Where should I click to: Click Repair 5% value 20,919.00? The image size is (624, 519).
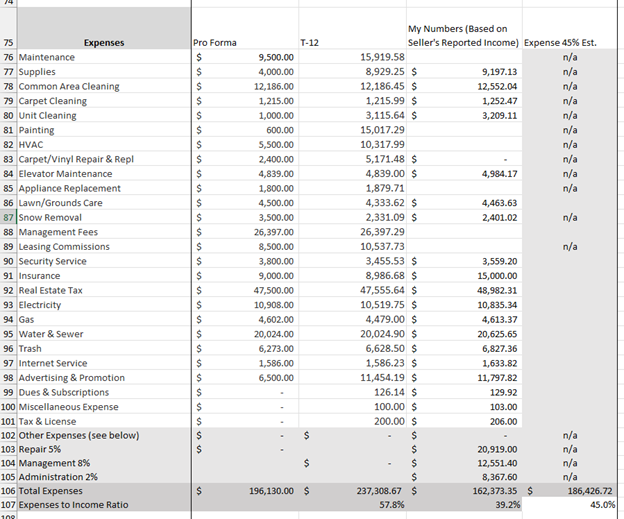coord(464,449)
